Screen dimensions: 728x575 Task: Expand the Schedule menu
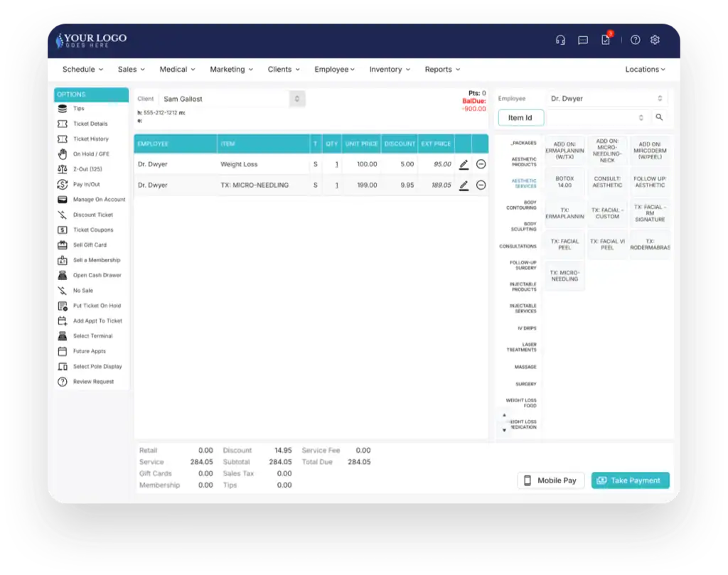[82, 70]
